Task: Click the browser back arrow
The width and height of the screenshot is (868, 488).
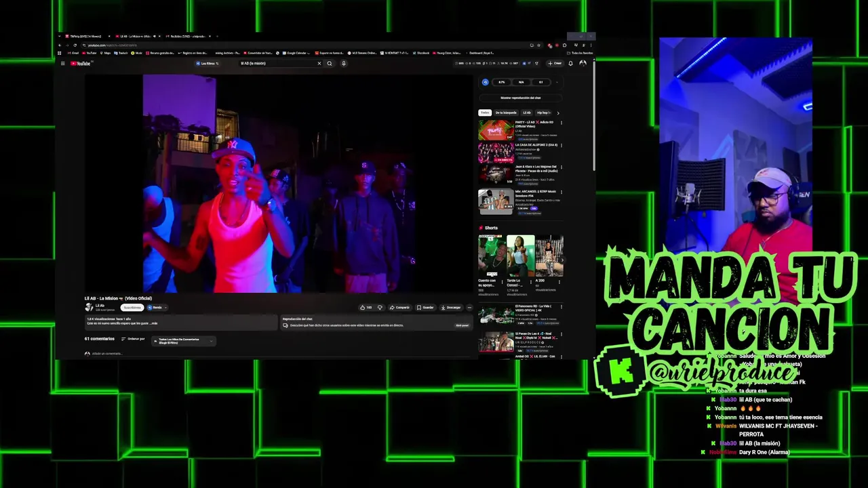Action: 60,45
